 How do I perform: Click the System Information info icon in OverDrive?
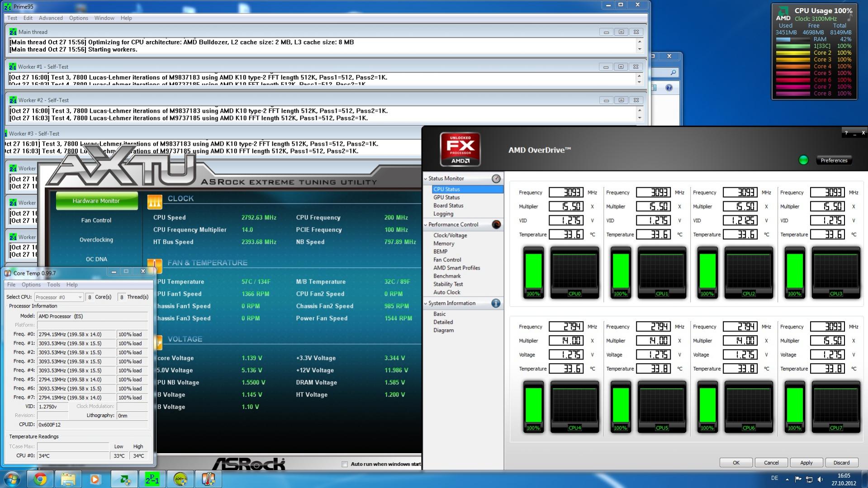coord(496,303)
